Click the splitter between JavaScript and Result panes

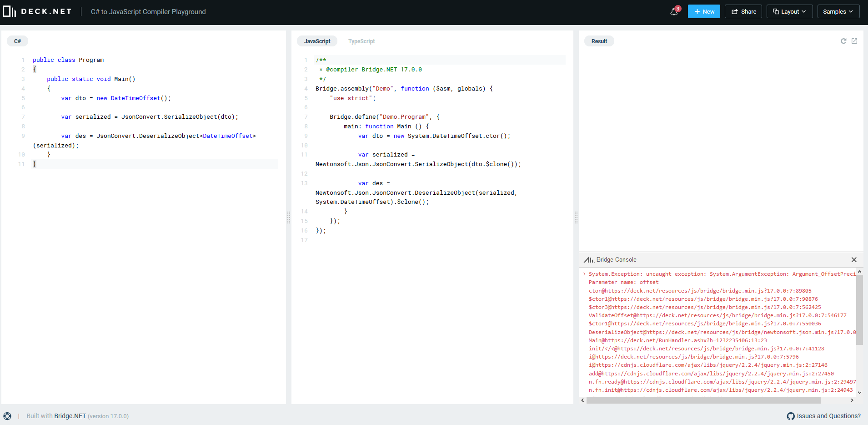576,218
